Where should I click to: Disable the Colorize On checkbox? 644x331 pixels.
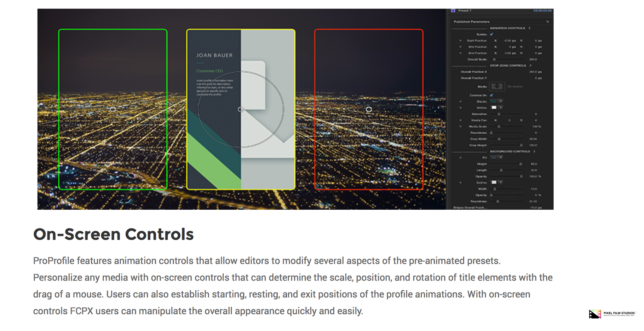click(x=491, y=95)
